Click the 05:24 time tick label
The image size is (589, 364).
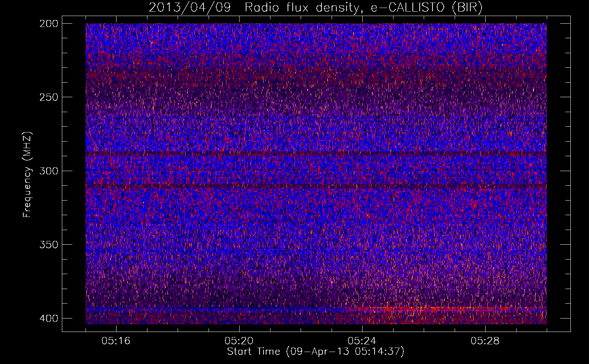pyautogui.click(x=362, y=341)
